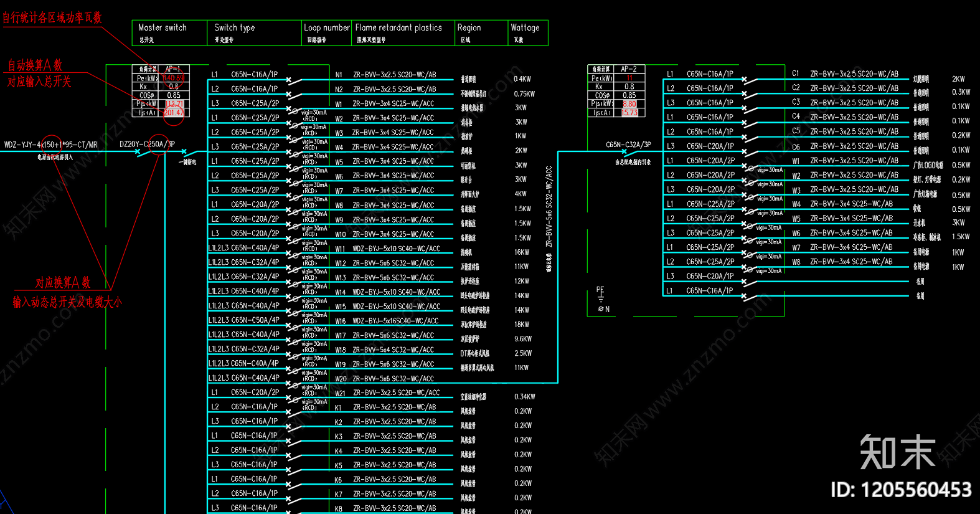Select wattage value "16KW"
The width and height of the screenshot is (980, 514).
coord(522,252)
